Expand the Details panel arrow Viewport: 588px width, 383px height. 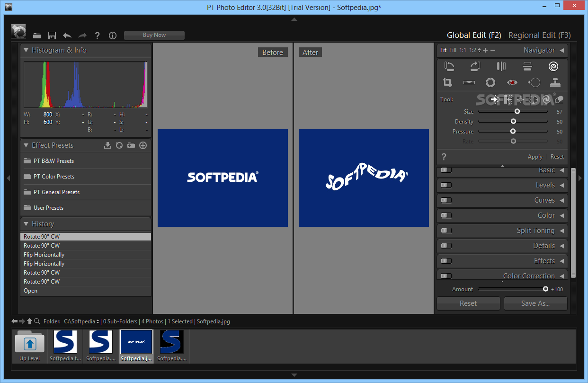562,246
